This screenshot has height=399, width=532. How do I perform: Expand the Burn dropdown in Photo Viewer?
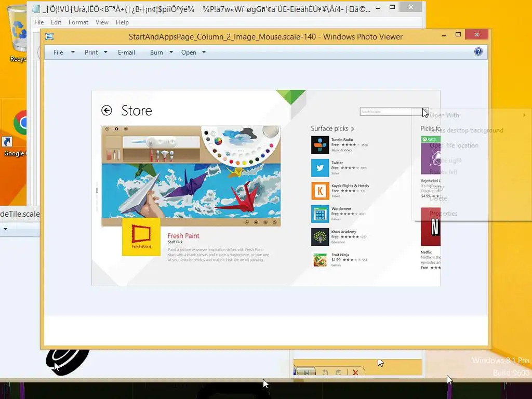(x=171, y=52)
